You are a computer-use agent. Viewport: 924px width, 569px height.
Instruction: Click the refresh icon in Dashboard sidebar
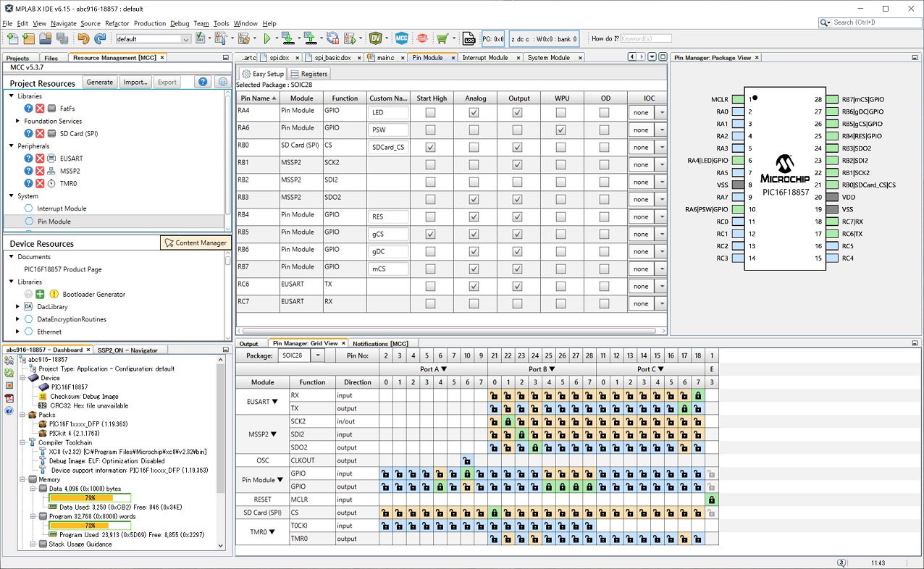(9, 373)
